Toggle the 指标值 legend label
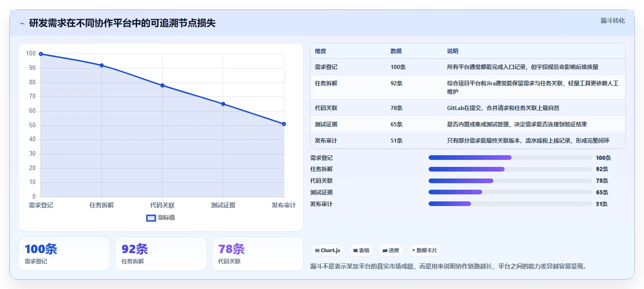The height and width of the screenshot is (289, 644). 166,218
